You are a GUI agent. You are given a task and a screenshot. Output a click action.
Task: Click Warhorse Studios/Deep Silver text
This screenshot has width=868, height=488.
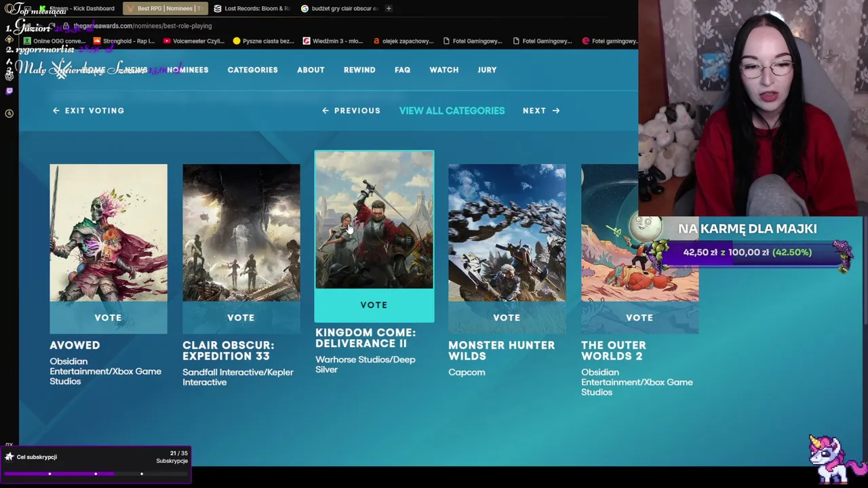click(x=366, y=364)
